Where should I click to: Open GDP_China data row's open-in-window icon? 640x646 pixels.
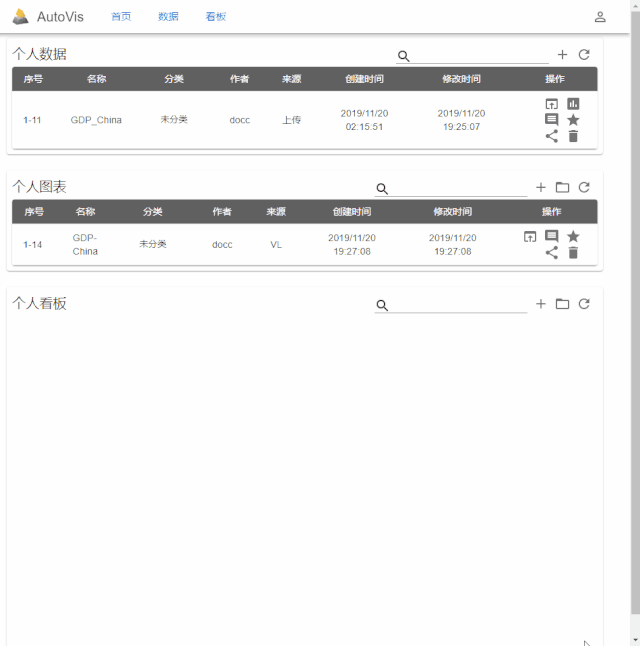coord(551,104)
